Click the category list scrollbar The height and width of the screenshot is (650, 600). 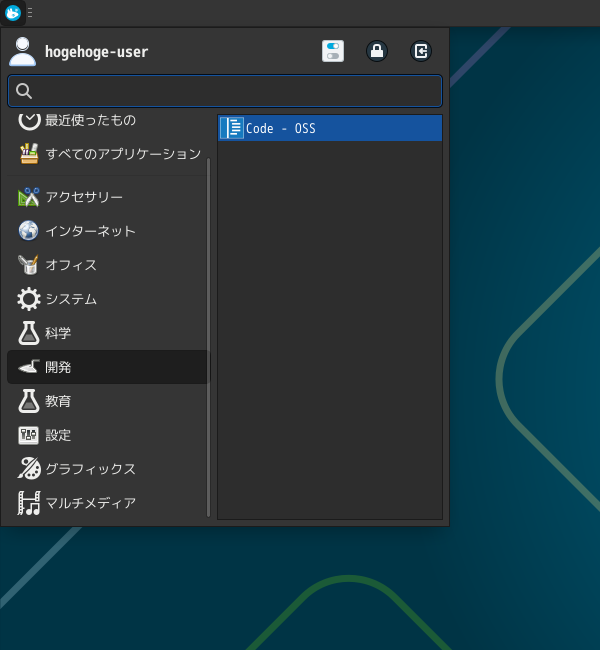pyautogui.click(x=209, y=335)
